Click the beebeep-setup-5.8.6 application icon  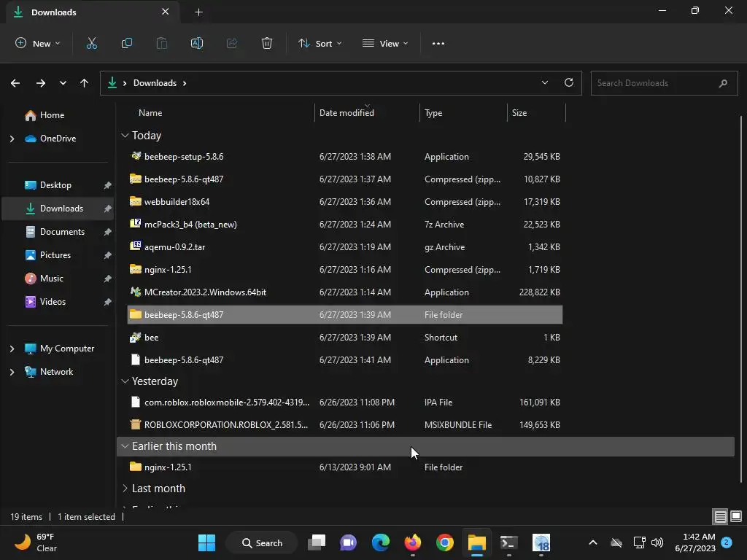[136, 156]
